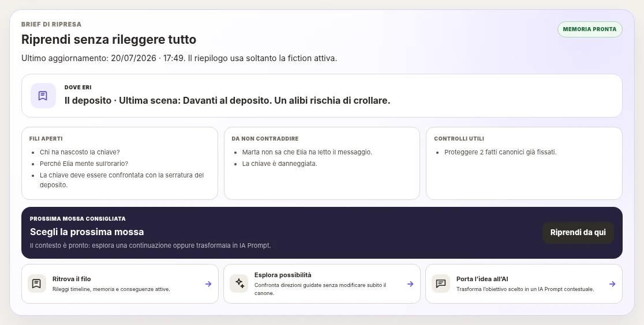Click the arrow on Porta l'idea all'AI card
The width and height of the screenshot is (644, 325).
click(x=612, y=284)
